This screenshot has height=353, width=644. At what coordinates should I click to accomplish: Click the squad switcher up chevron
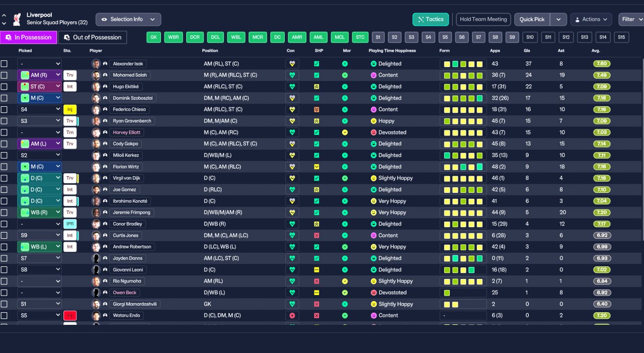tap(4, 16)
